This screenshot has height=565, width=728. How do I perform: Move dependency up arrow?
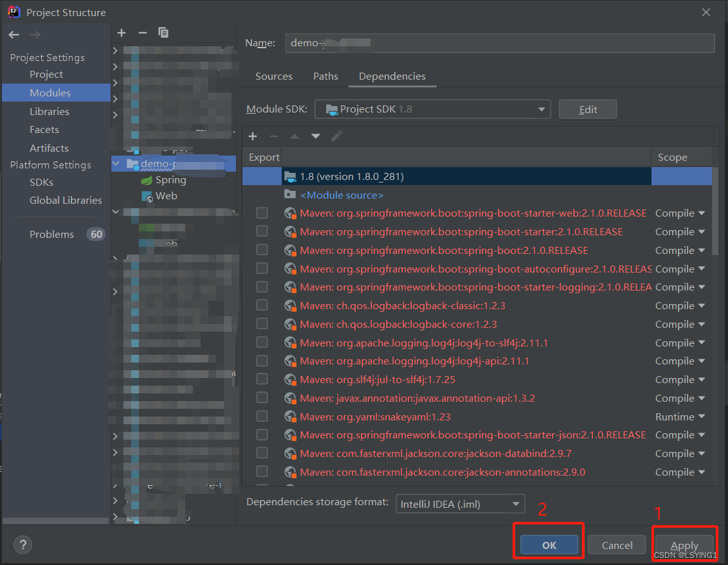(x=295, y=136)
